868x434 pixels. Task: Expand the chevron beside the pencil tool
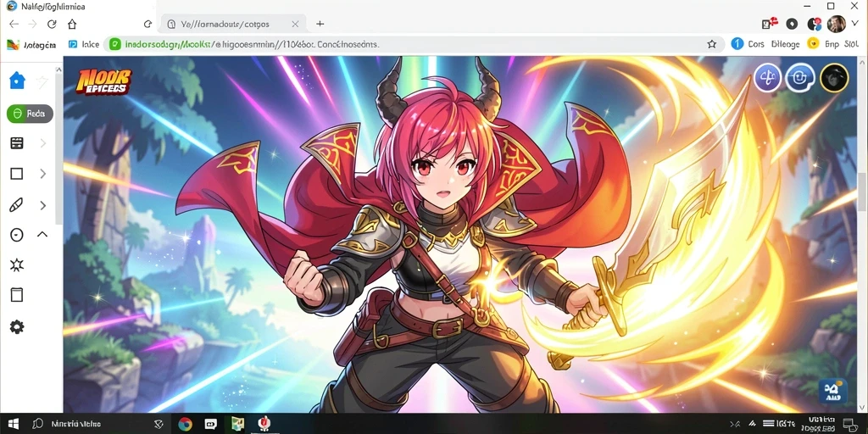[42, 205]
